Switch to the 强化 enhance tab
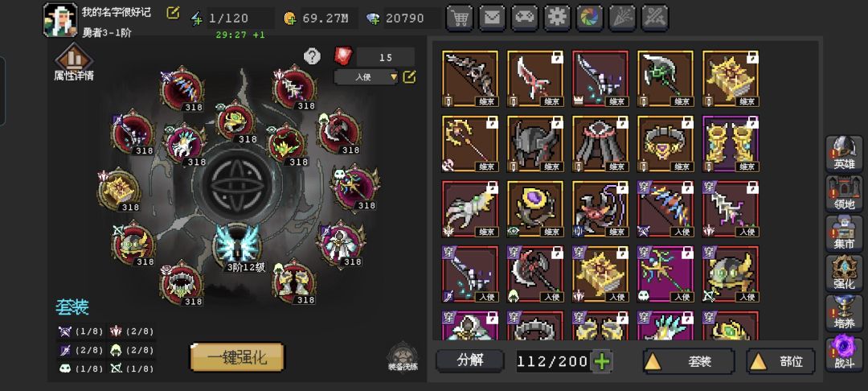Image resolution: width=868 pixels, height=391 pixels. click(844, 273)
